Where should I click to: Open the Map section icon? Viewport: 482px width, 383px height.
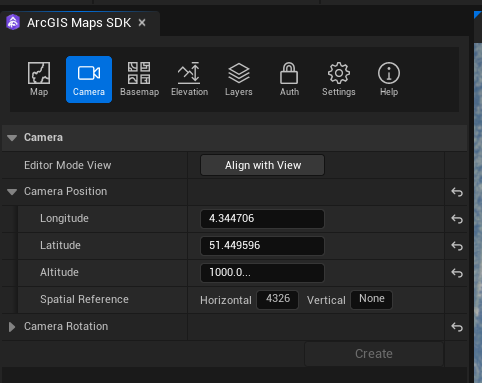39,79
